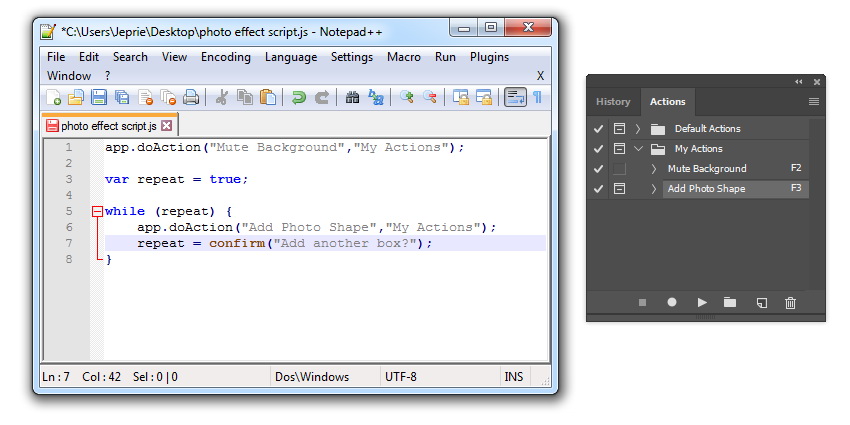Click the Redo arrow icon
Screen dimensions: 850x425
tap(321, 98)
